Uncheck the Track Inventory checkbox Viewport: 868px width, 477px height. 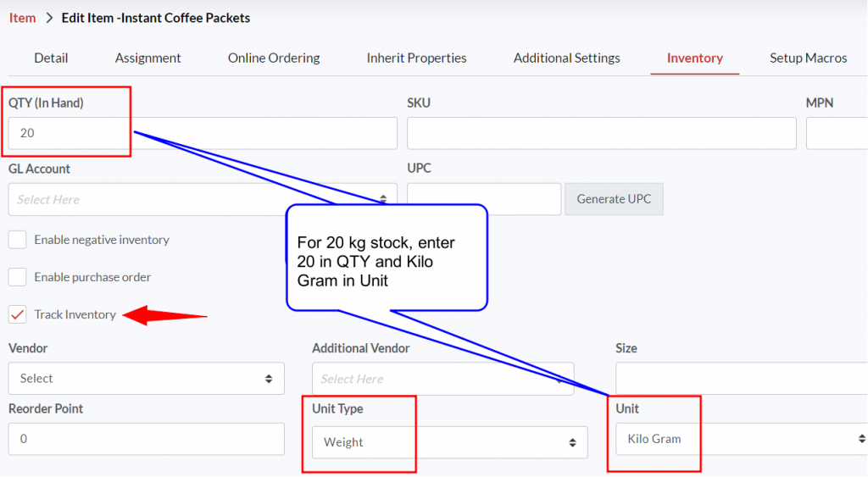[x=17, y=314]
